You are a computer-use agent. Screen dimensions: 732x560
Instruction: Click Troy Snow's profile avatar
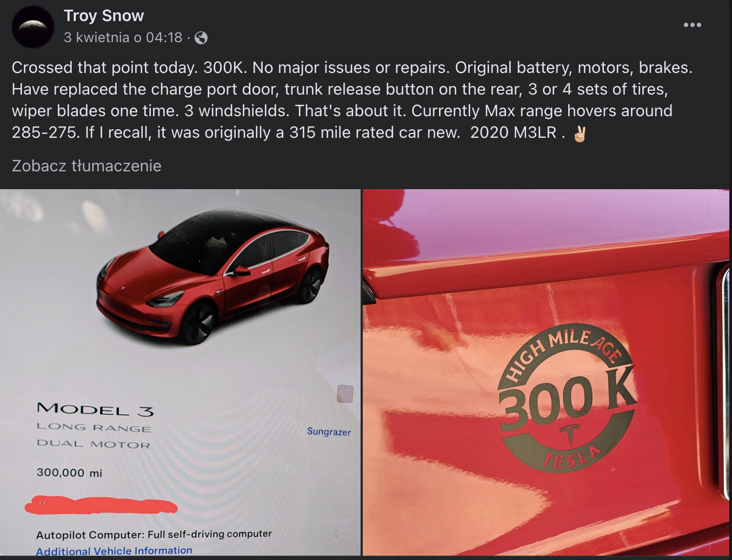(33, 27)
